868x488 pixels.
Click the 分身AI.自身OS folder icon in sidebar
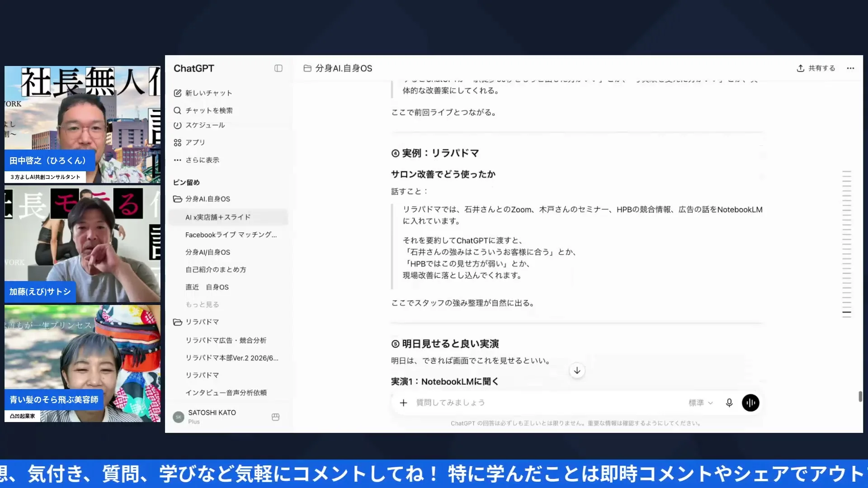178,199
